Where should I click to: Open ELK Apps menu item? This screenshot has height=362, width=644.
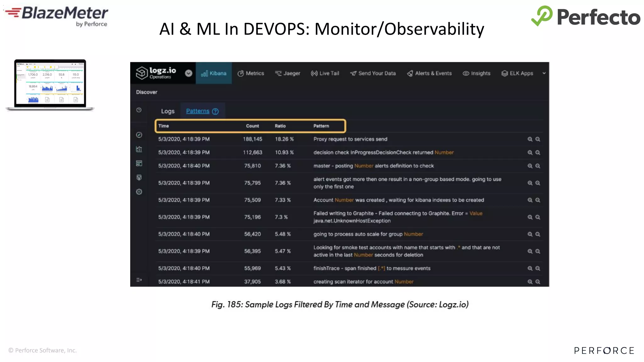(517, 73)
